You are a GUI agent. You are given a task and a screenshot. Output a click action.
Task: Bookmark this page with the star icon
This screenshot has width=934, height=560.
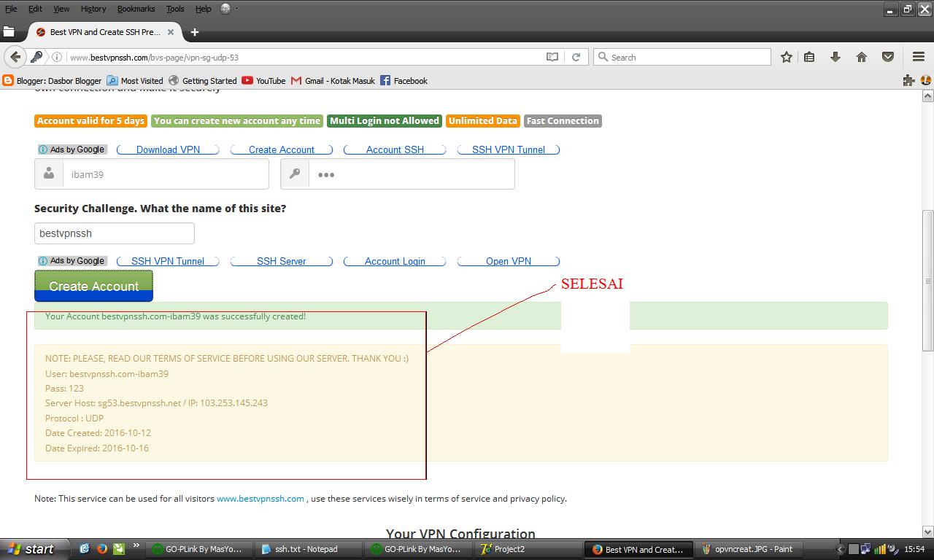786,57
